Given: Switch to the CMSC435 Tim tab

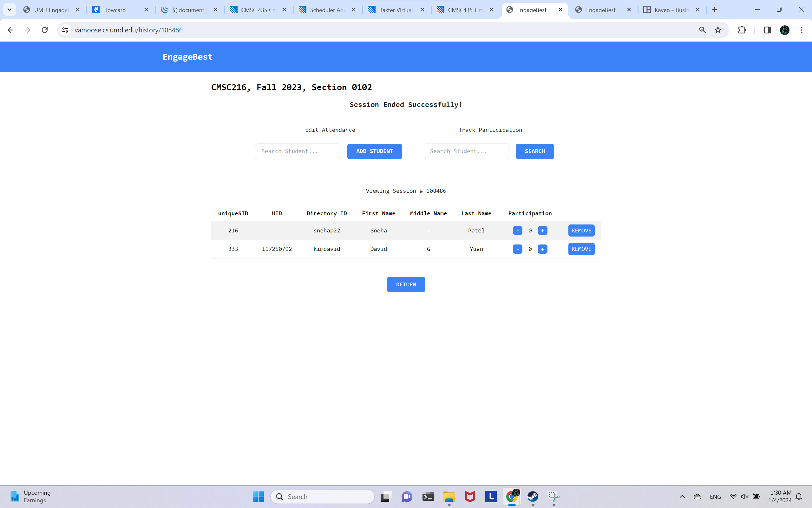Looking at the screenshot, I should 465,10.
